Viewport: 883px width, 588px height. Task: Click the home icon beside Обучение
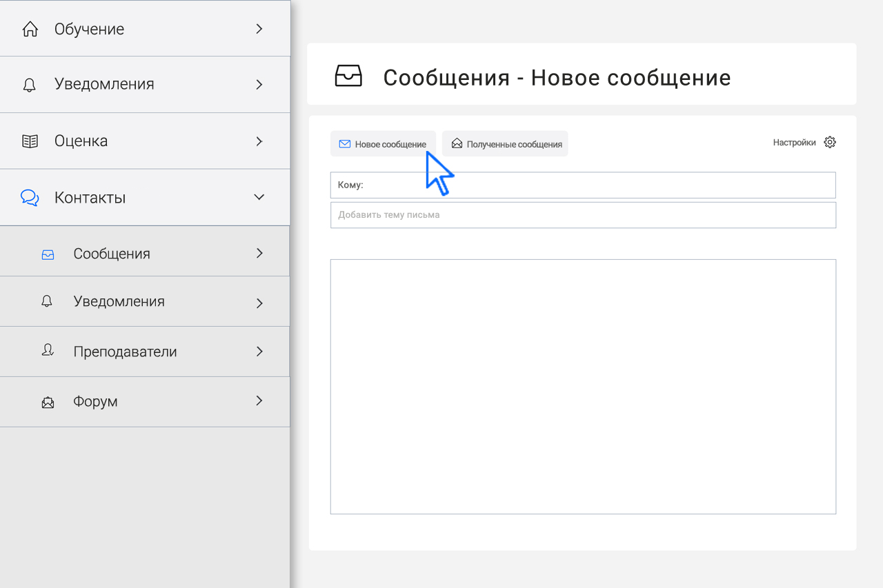point(30,29)
